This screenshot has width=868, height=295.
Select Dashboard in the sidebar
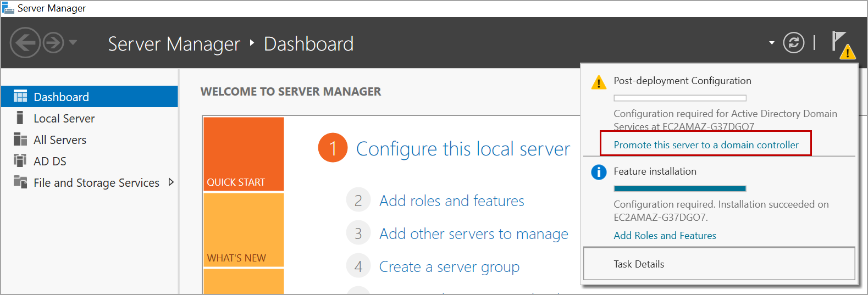click(61, 97)
